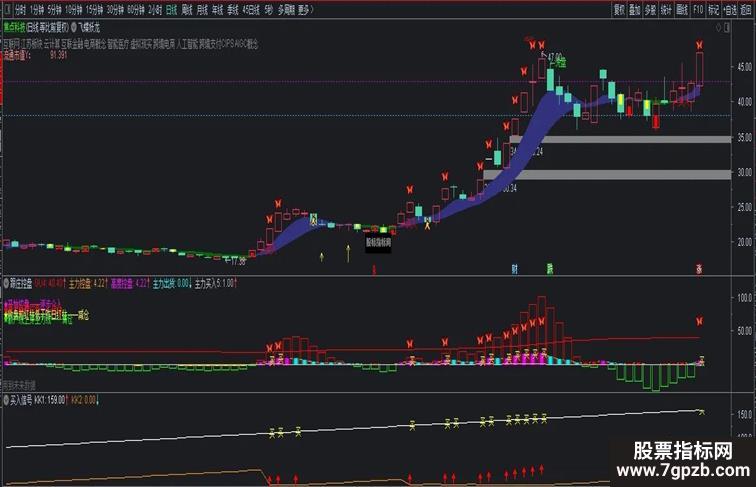
Task: Click the 财 finance marker on the time axis
Action: click(x=515, y=269)
